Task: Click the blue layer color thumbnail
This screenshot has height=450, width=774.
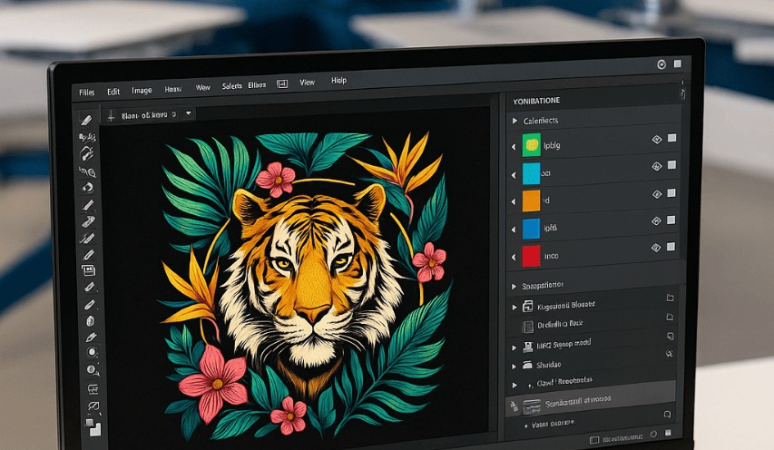Action: coord(531,228)
